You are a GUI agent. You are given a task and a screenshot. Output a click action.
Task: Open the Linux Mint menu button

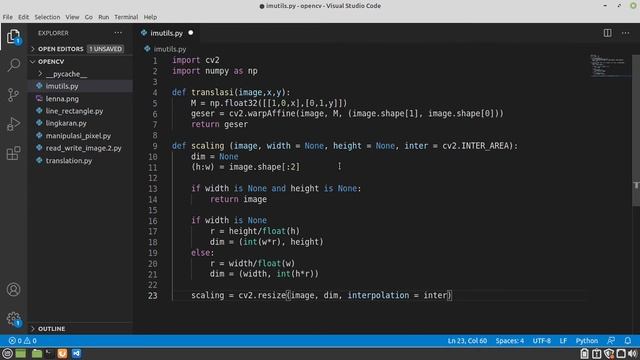(7, 353)
